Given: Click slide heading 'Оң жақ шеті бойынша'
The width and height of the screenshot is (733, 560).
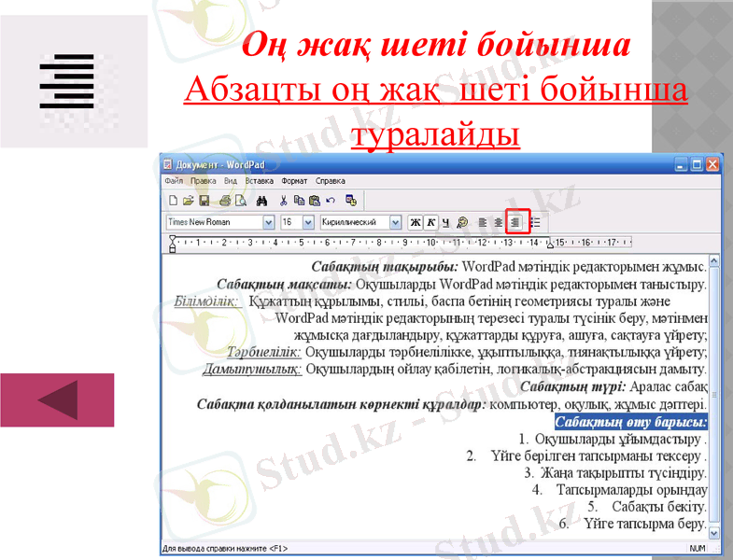Looking at the screenshot, I should [x=436, y=46].
